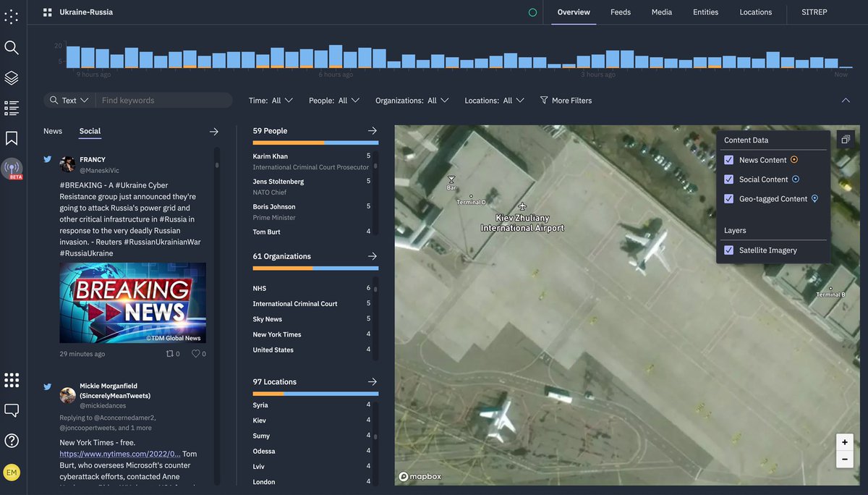Open the full 59 People list arrow
Screen dimensions: 868x495
click(x=373, y=131)
